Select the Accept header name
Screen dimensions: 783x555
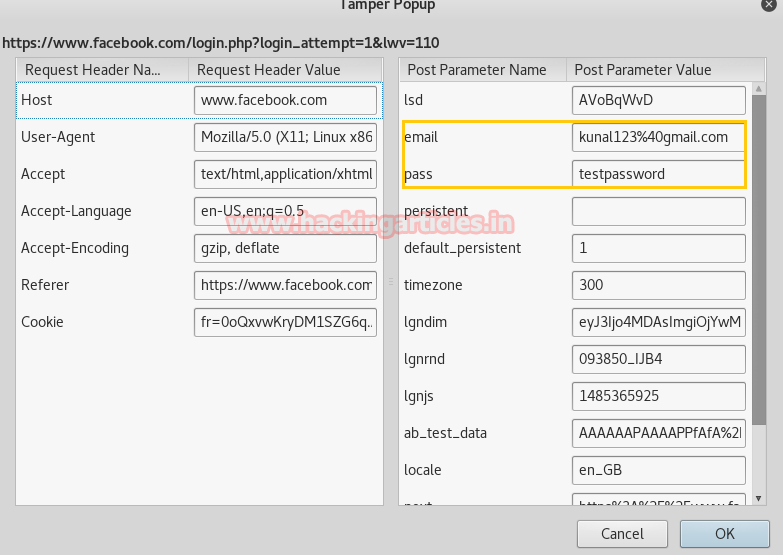click(x=43, y=174)
